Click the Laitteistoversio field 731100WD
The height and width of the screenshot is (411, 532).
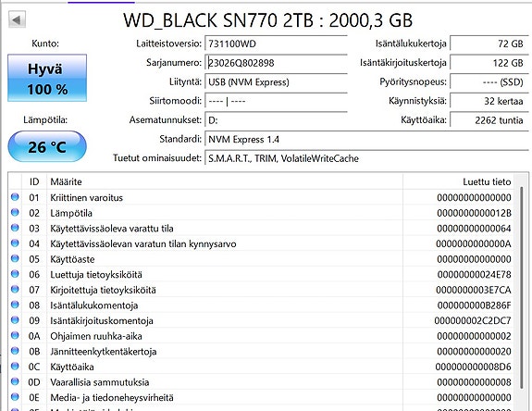[x=277, y=44]
